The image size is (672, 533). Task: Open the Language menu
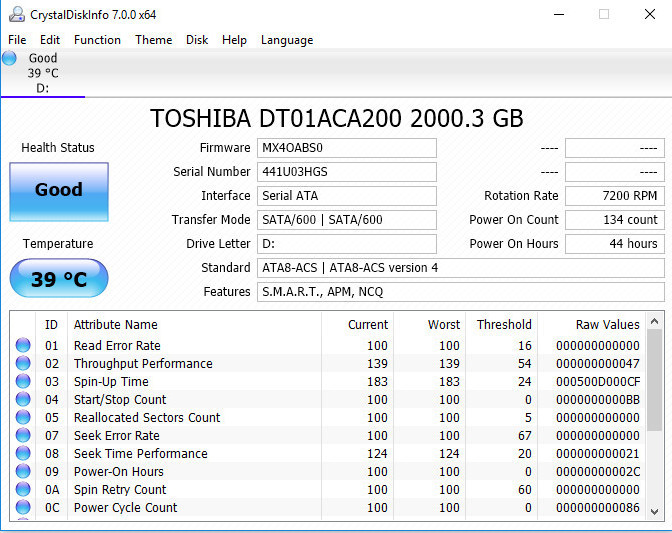[x=287, y=40]
